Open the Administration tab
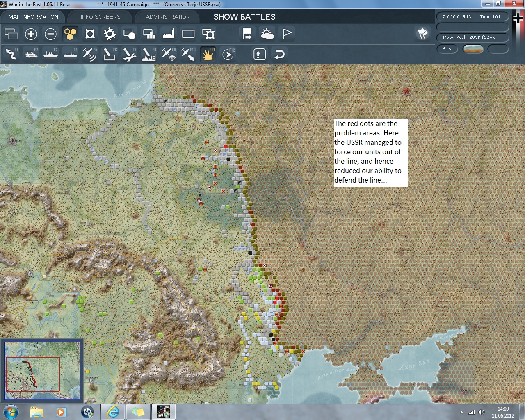Image resolution: width=525 pixels, height=420 pixels. [x=168, y=17]
